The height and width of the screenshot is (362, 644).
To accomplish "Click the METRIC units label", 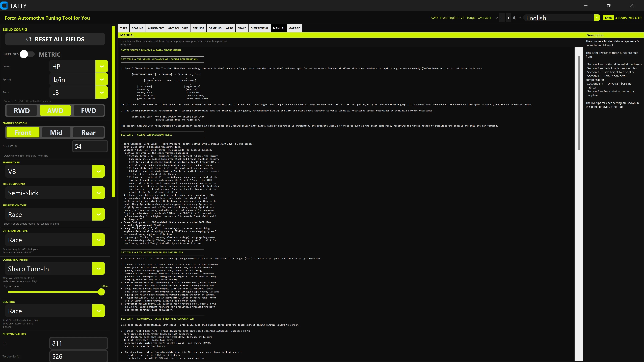I will [49, 54].
